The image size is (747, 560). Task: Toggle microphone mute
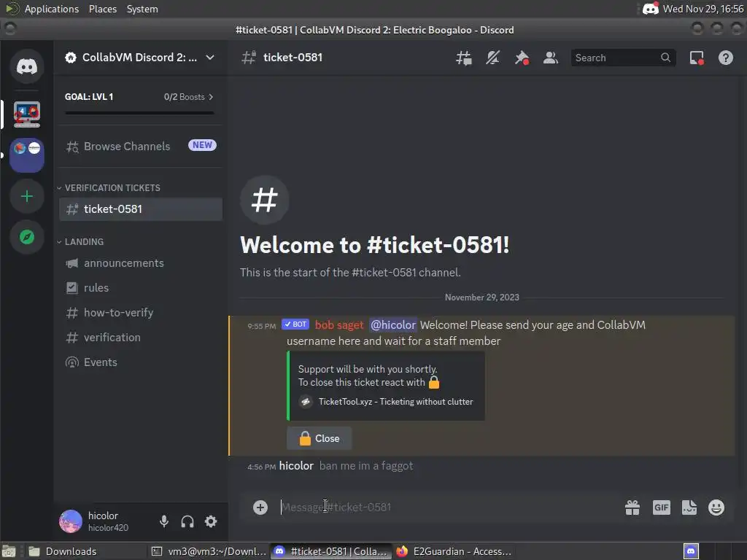[164, 521]
